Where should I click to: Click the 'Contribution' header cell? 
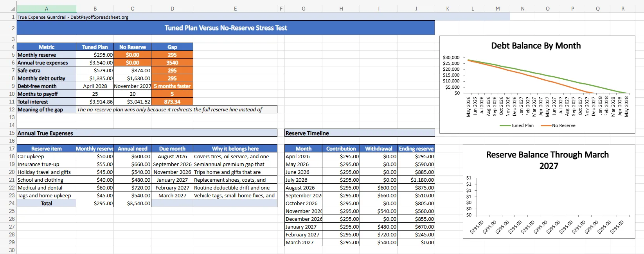click(x=341, y=148)
